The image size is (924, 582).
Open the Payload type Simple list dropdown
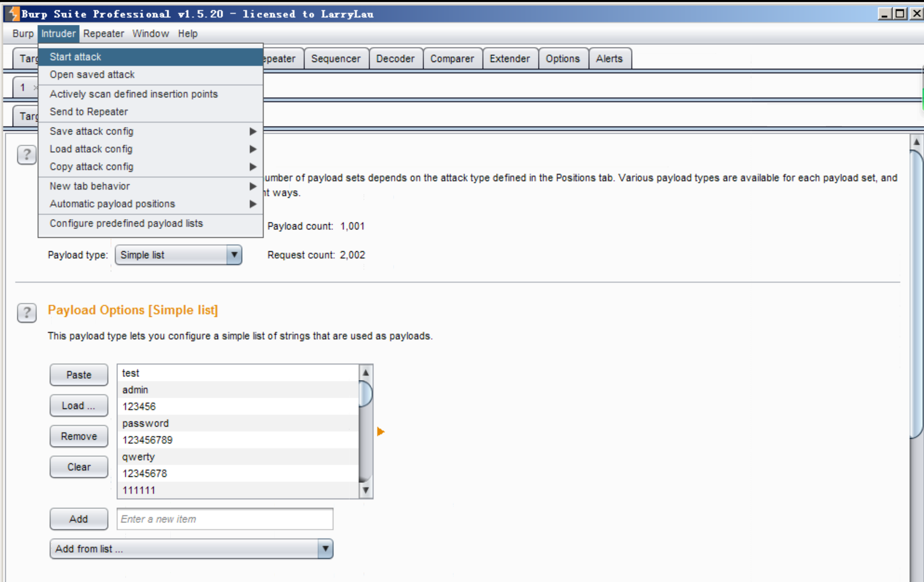[178, 255]
